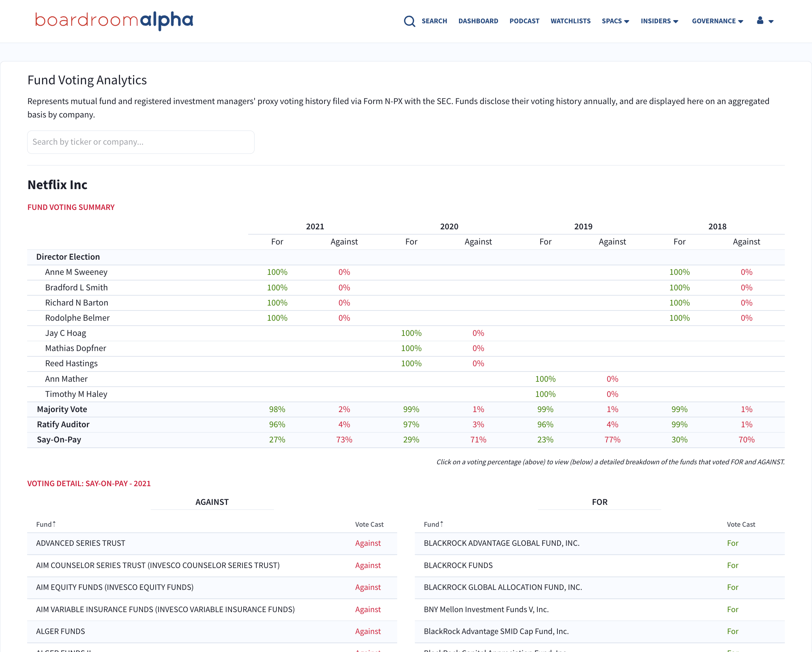Sort AGAINST table by Fund arrow

(x=54, y=524)
